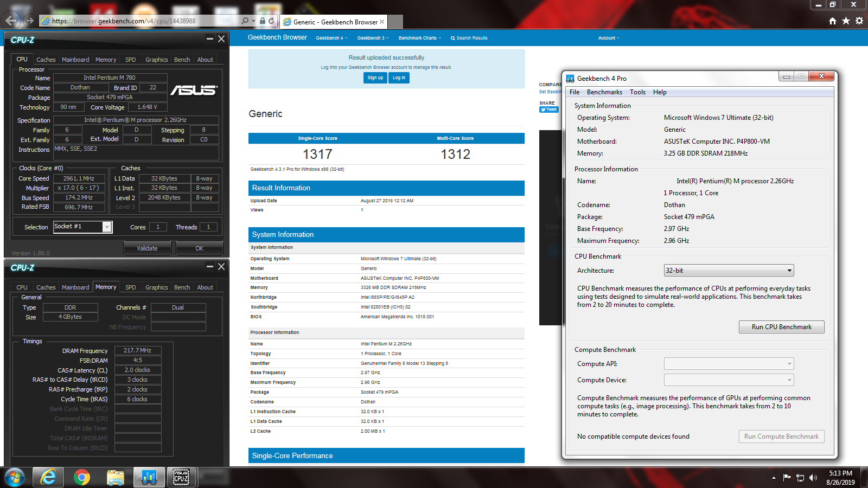The width and height of the screenshot is (868, 488).
Task: Switch to Mainboard tab in top CPU-Z
Action: click(x=75, y=60)
